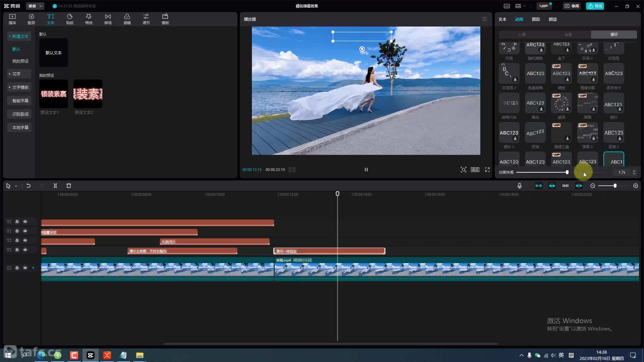This screenshot has height=362, width=644.
Task: Open the 菜单 (Menu) dropdown
Action: 35,6
